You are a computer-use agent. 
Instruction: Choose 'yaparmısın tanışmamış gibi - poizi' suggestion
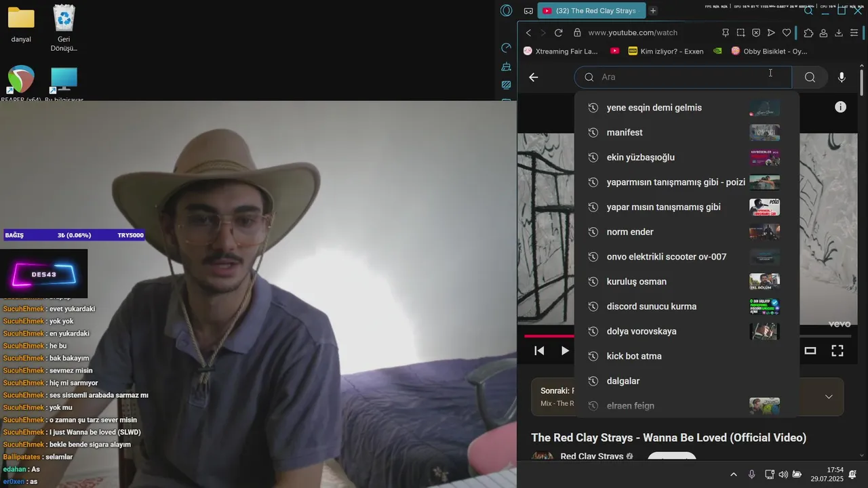pyautogui.click(x=686, y=182)
